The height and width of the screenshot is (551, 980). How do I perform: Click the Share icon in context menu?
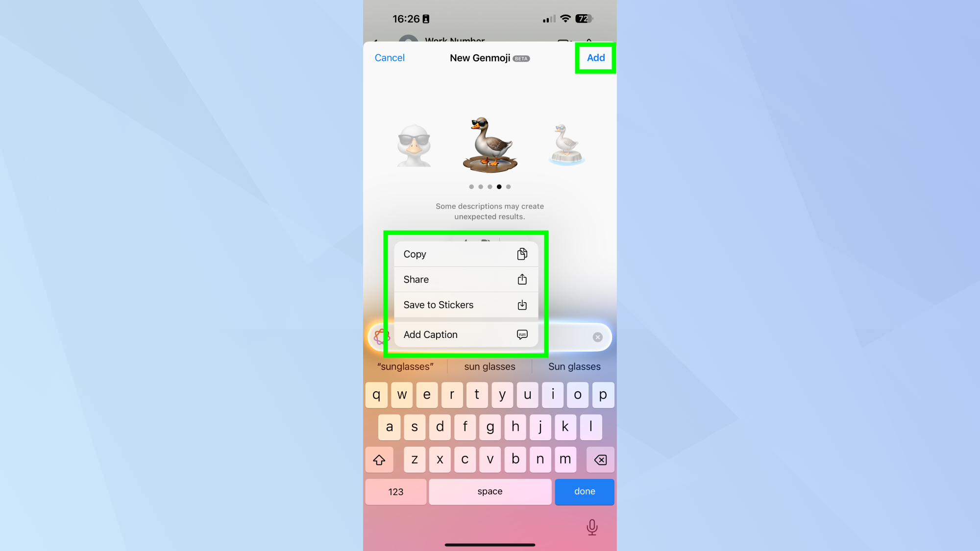click(522, 279)
